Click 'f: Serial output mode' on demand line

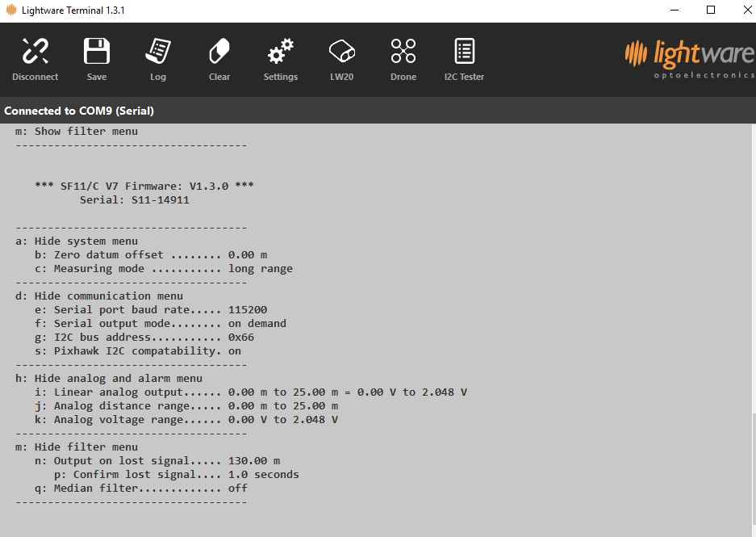(x=160, y=324)
